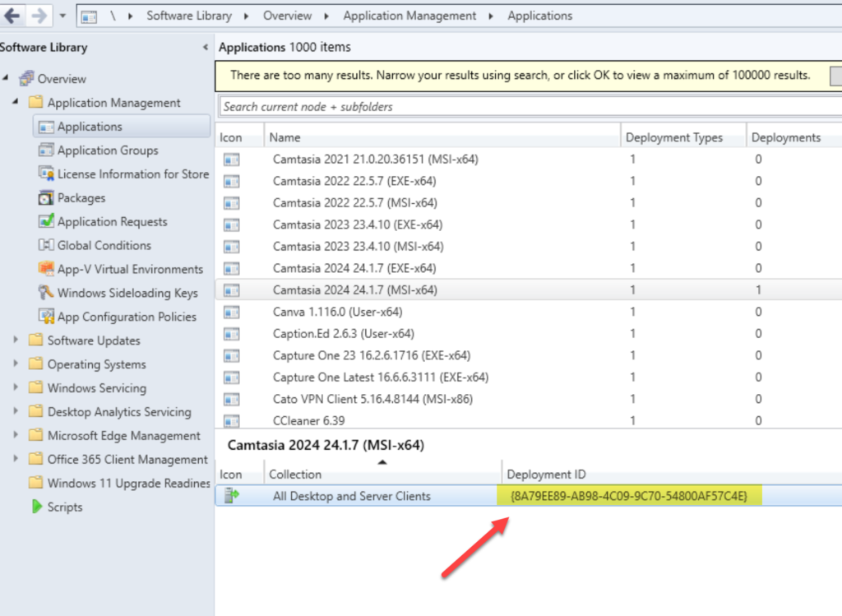Viewport: 842px width, 616px height.
Task: Click the App Configuration Policies icon
Action: click(46, 317)
